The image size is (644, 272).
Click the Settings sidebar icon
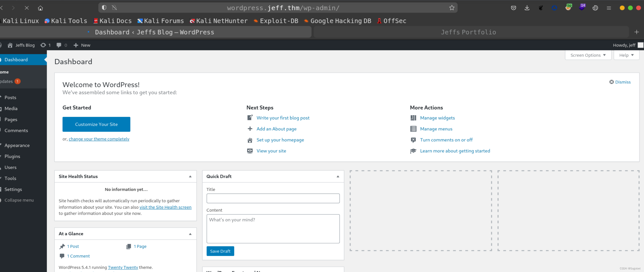[x=12, y=189]
